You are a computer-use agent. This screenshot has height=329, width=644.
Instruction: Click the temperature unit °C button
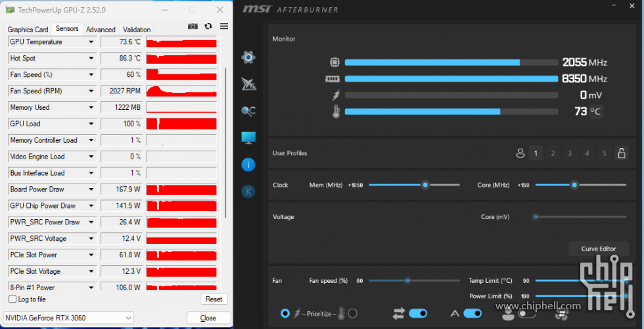tap(596, 111)
